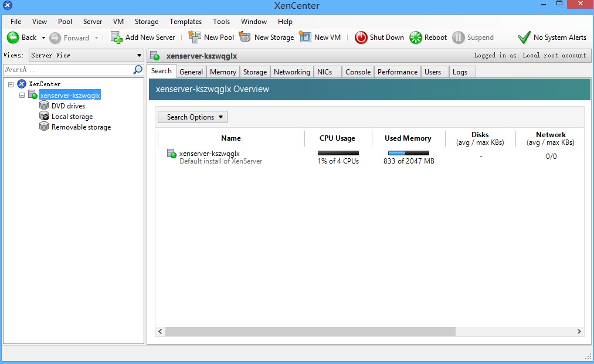Open the View menu
The width and height of the screenshot is (594, 364).
click(39, 22)
